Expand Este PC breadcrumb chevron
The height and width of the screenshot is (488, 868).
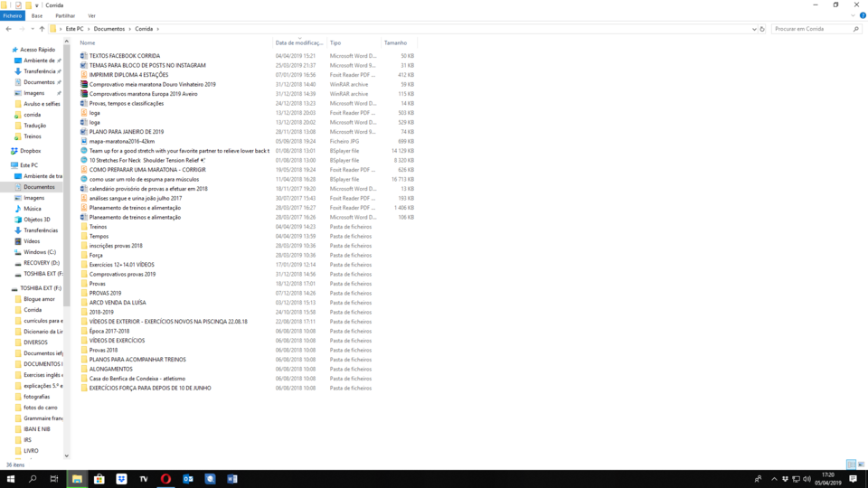[x=89, y=29]
